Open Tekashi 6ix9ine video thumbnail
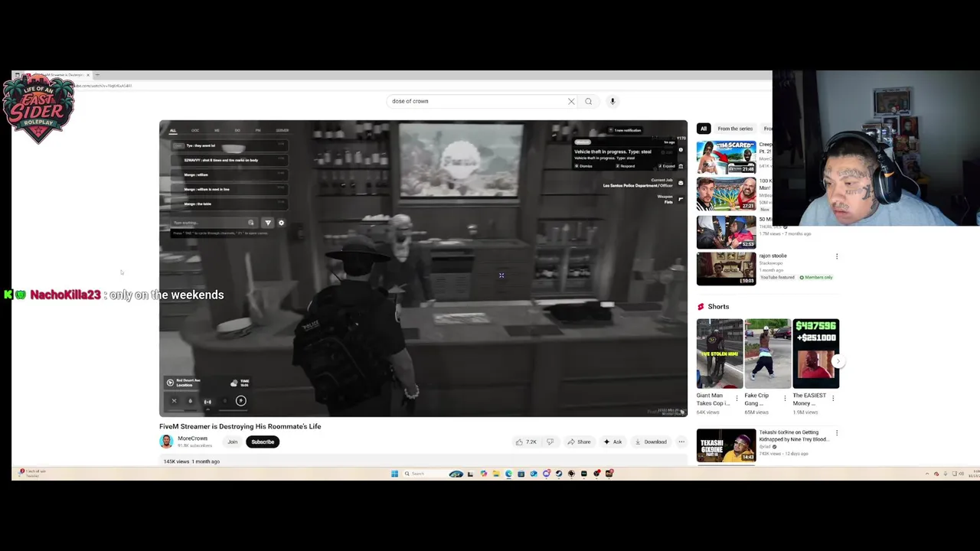This screenshot has width=980, height=551. [x=726, y=445]
